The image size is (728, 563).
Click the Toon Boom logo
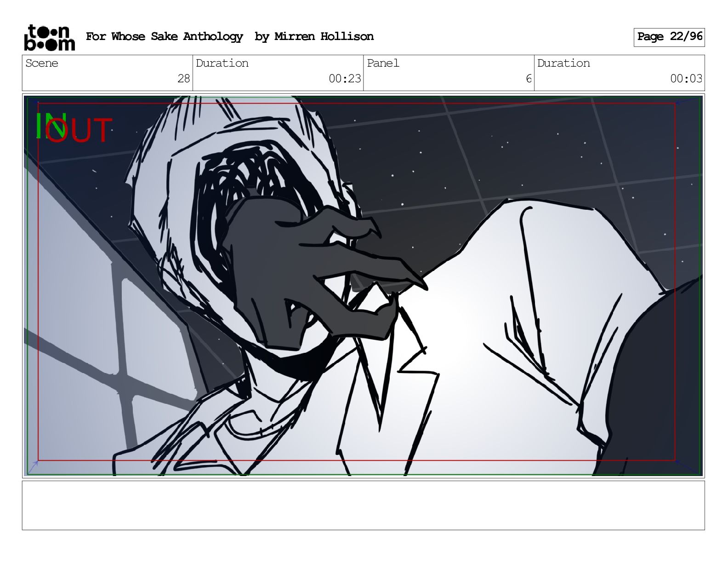click(x=49, y=37)
